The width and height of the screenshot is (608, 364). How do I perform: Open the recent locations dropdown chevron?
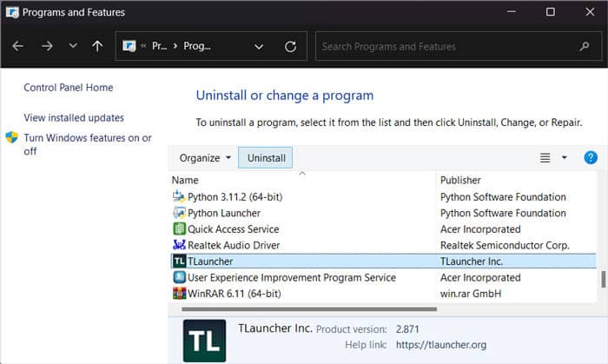click(72, 46)
